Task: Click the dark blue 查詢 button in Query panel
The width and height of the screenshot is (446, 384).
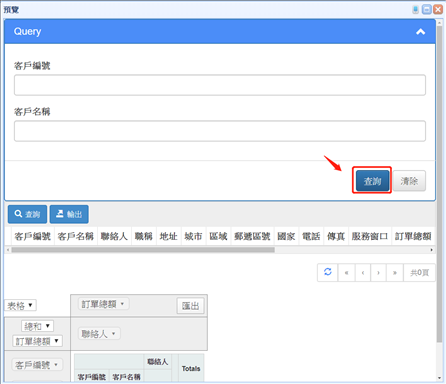Action: click(x=372, y=181)
